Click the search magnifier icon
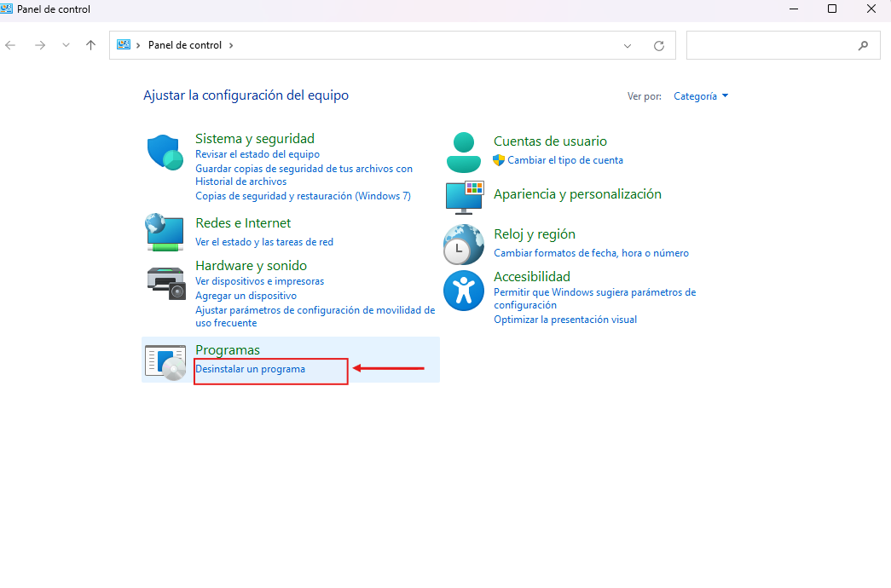 (x=863, y=45)
